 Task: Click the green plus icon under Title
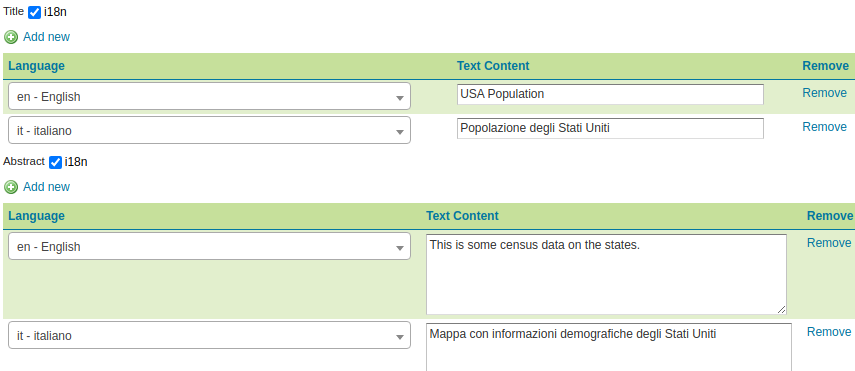[x=11, y=37]
